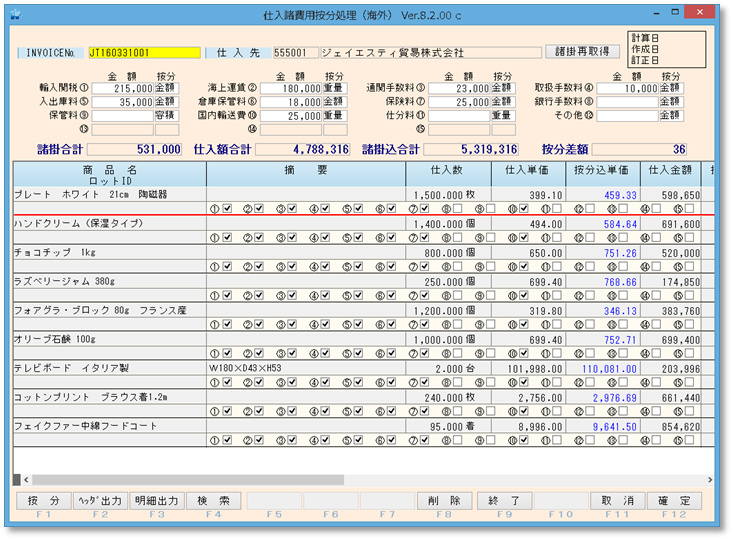Click the application icon in the title bar
This screenshot has width=733, height=540.
(15, 15)
